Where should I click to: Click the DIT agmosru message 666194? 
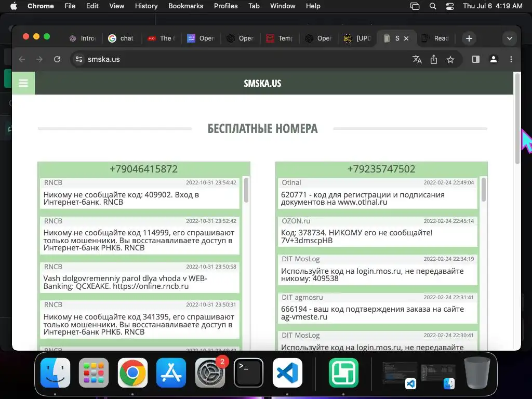pos(378,309)
